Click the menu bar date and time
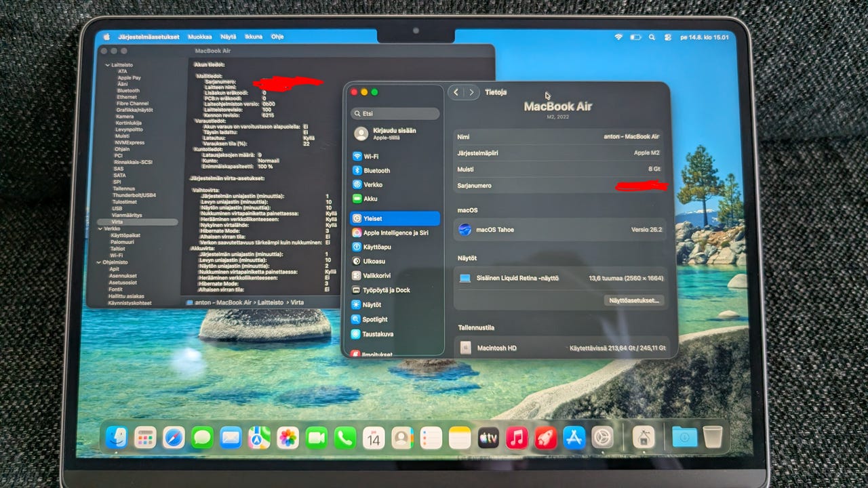Viewport: 868px width, 488px height. coord(704,37)
